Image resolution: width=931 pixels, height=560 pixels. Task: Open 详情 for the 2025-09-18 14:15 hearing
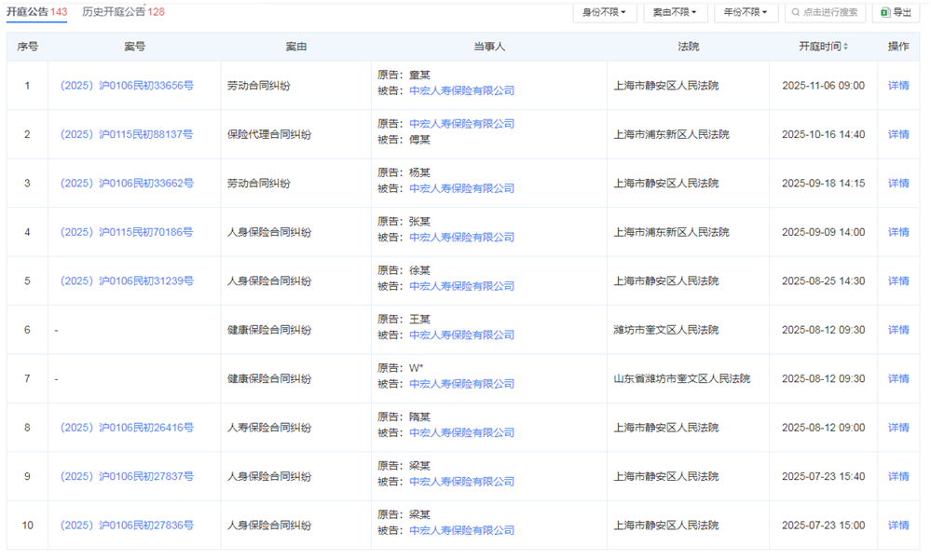(898, 183)
